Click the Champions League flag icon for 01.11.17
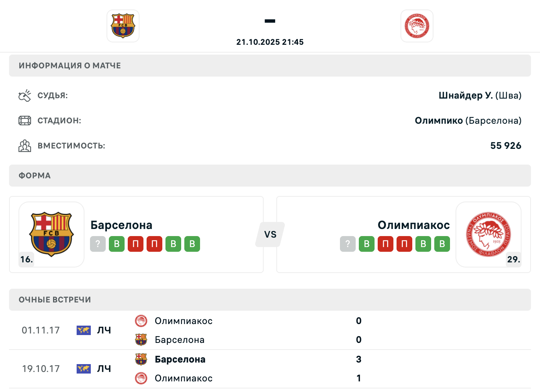Viewport: 540px width, 392px height. pyautogui.click(x=84, y=330)
